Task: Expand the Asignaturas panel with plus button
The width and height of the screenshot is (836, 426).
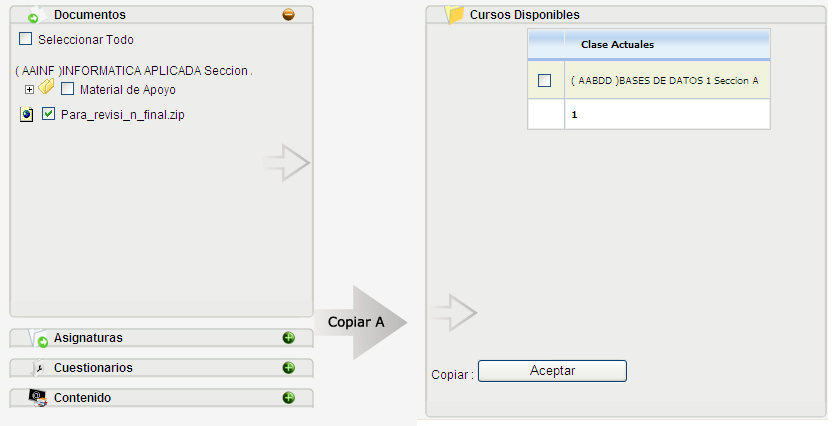Action: point(289,338)
